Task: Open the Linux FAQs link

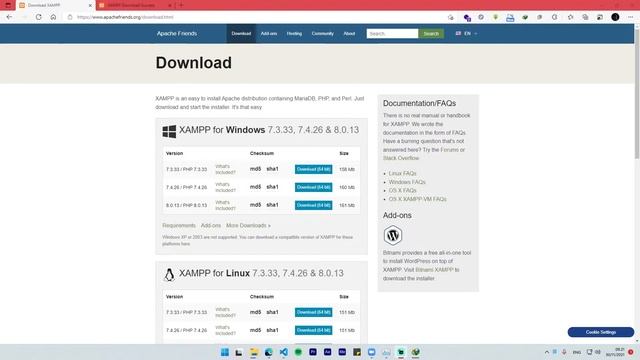Action: 402,173
